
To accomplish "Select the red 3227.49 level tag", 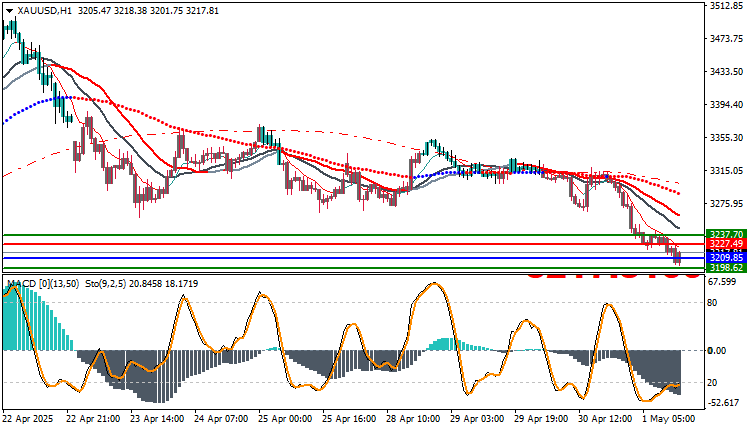I will (726, 243).
